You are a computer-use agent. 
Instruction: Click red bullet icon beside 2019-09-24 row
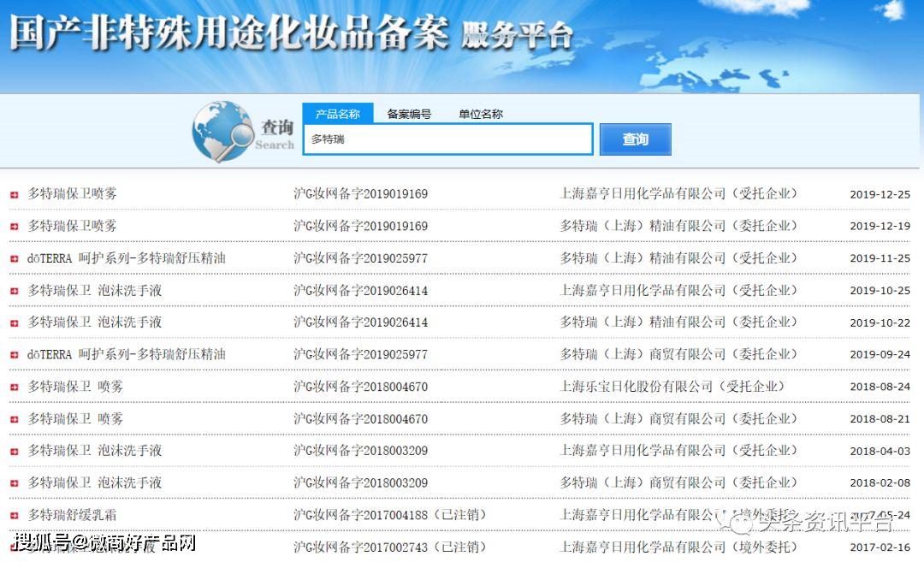15,355
